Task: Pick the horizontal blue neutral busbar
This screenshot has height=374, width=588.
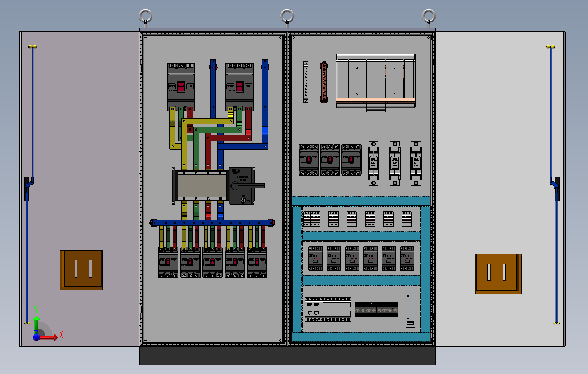Action: (x=212, y=223)
